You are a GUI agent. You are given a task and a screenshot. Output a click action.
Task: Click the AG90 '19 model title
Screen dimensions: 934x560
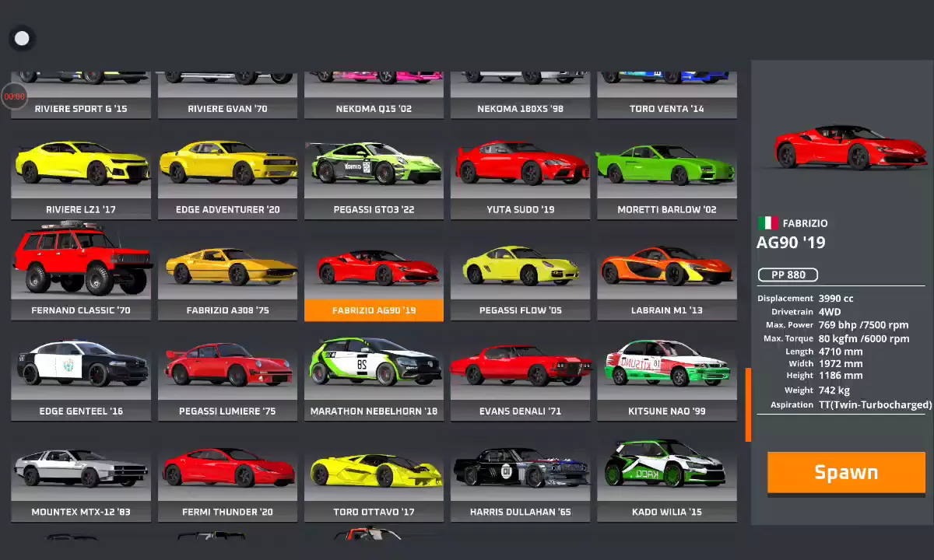click(x=791, y=243)
